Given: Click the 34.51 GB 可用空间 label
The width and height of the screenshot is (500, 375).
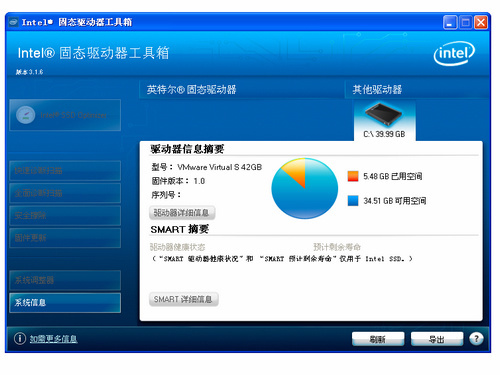Looking at the screenshot, I should (395, 201).
